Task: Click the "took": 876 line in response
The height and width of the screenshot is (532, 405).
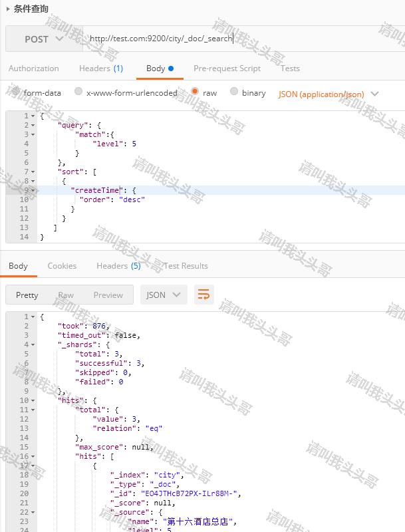Action: pyautogui.click(x=84, y=326)
